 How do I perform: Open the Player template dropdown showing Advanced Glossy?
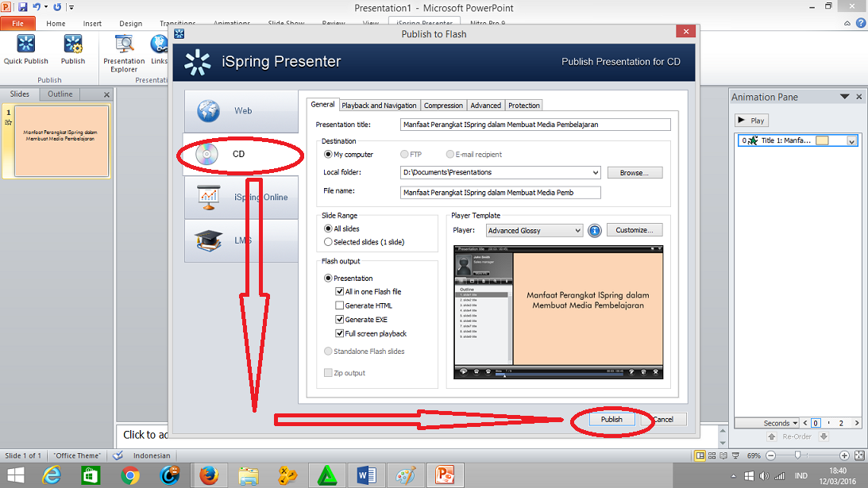point(534,230)
